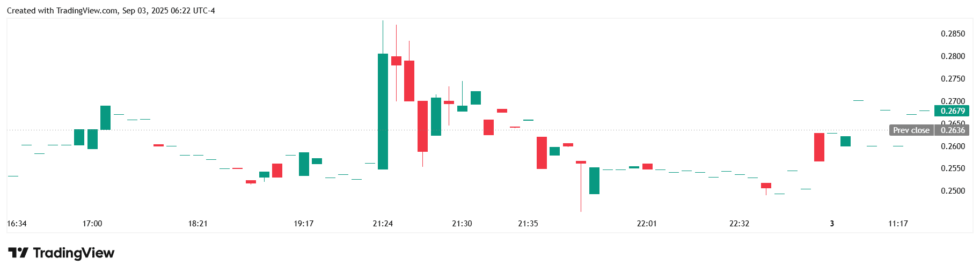
Task: Select the gray 0.2636 price tag
Action: 953,130
